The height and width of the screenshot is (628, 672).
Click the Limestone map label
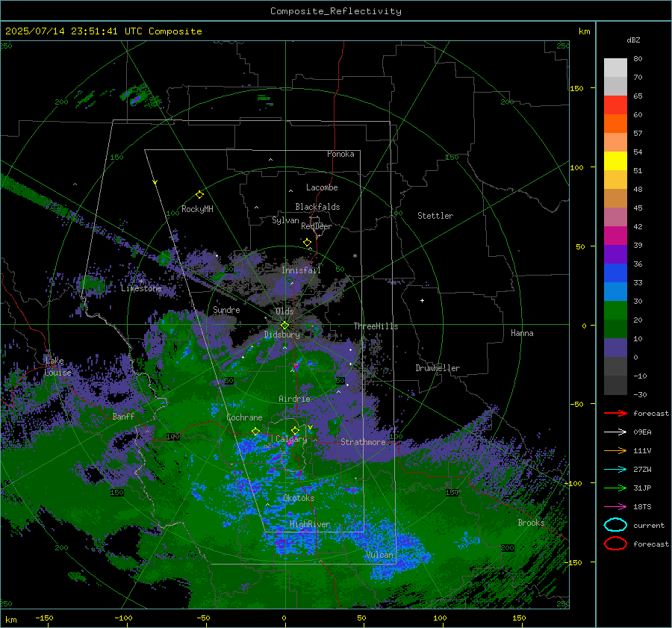(x=141, y=288)
